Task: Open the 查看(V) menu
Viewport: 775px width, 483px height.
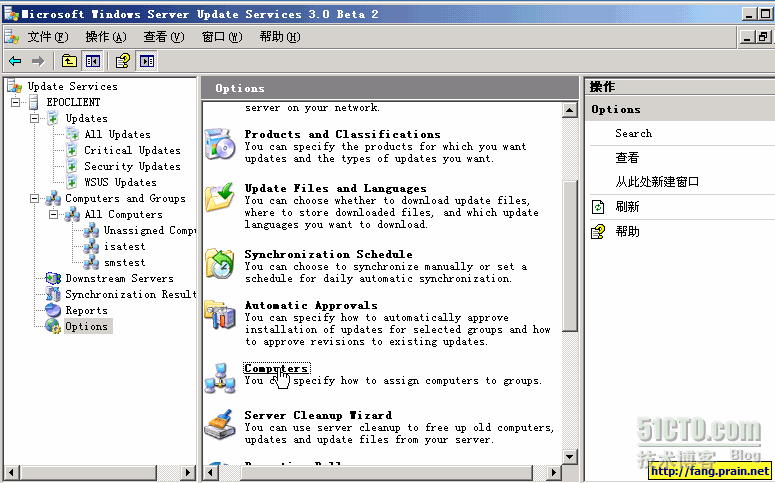Action: click(164, 37)
